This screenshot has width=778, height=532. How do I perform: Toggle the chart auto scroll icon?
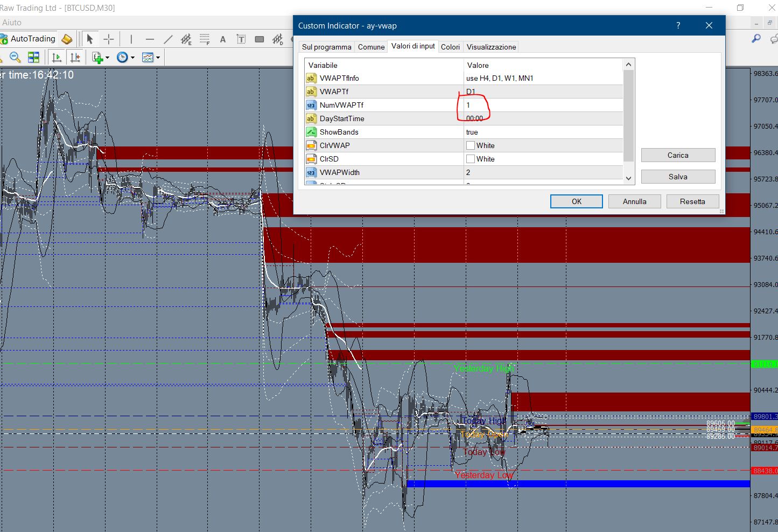tap(57, 57)
